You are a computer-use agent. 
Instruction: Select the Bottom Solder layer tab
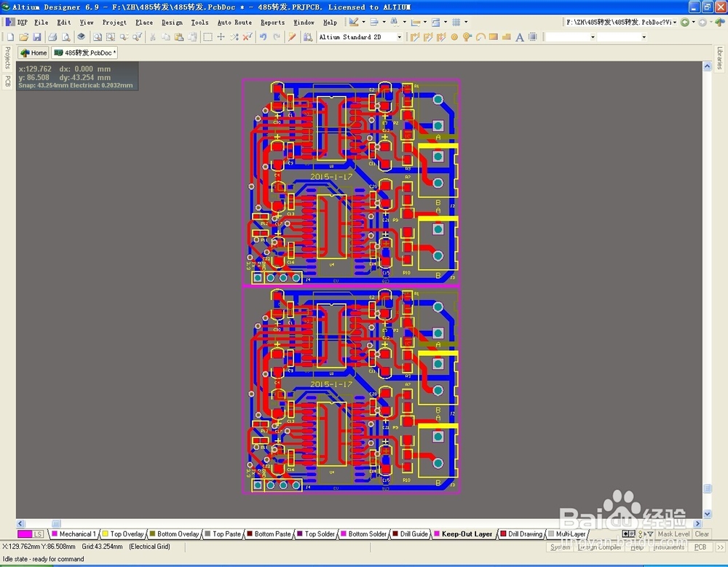[x=363, y=534]
